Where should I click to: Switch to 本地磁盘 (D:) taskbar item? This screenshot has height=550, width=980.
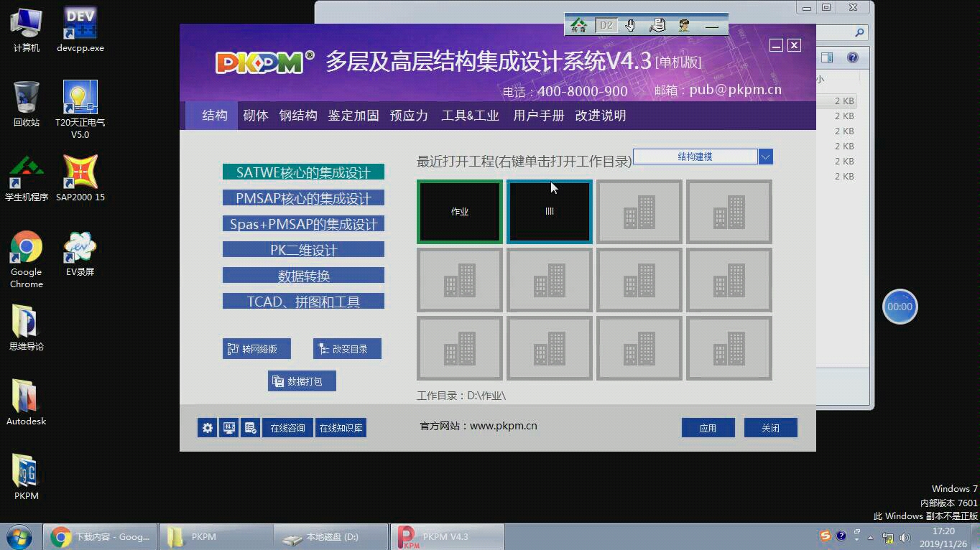(330, 536)
